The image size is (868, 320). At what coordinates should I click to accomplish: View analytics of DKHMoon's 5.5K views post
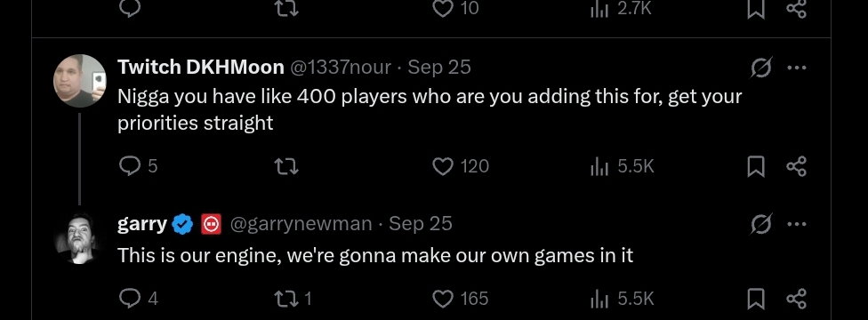[623, 166]
